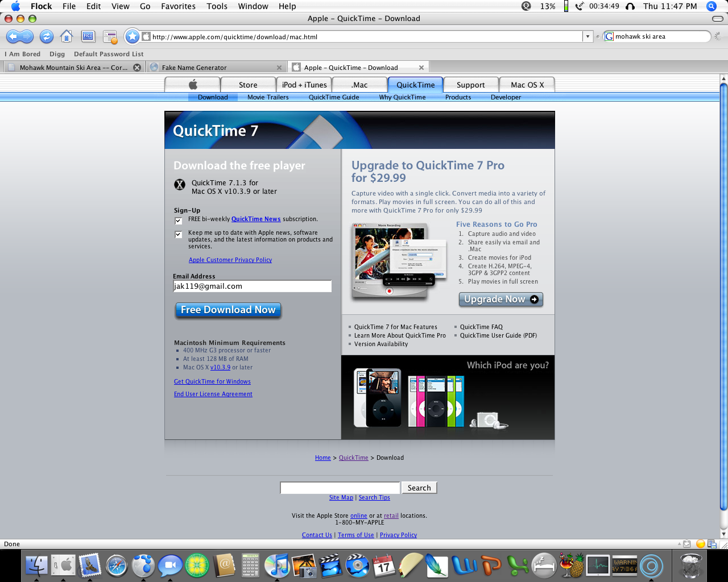Click the site search text field
This screenshot has height=582, width=728.
coord(340,488)
